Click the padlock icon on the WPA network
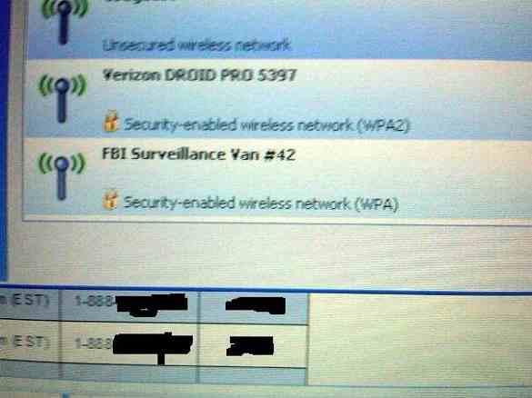The height and width of the screenshot is (398, 532). point(110,199)
